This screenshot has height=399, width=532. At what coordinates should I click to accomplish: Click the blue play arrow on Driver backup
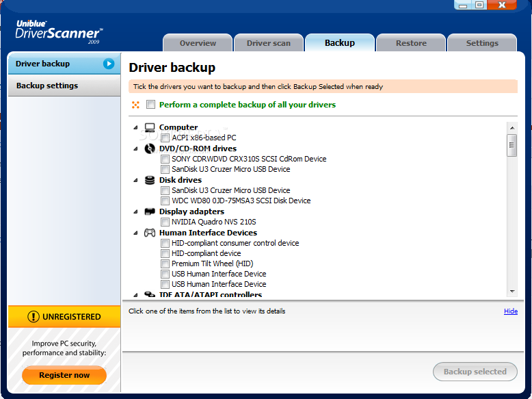(109, 64)
